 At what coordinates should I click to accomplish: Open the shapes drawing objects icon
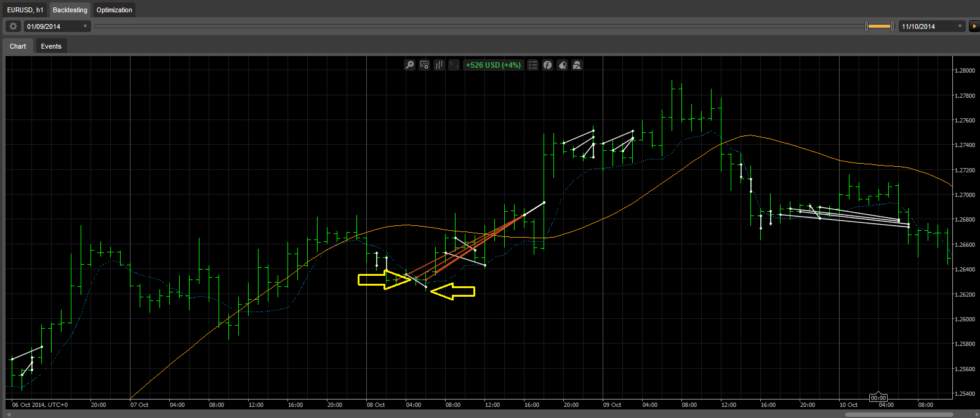577,65
